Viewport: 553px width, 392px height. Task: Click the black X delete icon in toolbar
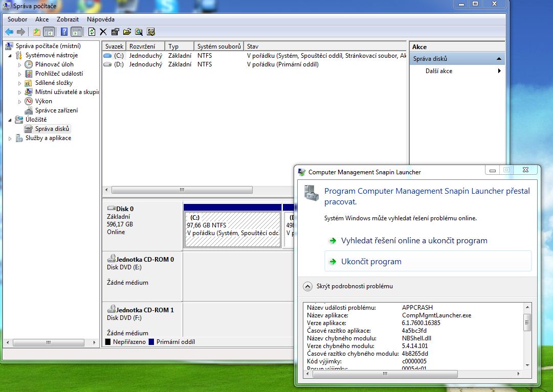pos(103,32)
